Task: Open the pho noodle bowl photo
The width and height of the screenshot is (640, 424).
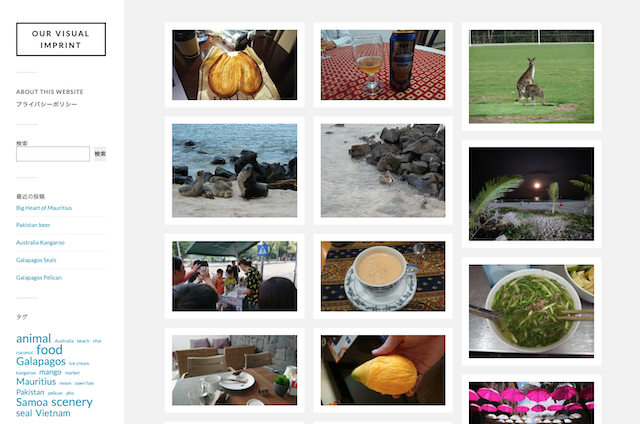Action: pos(531,311)
